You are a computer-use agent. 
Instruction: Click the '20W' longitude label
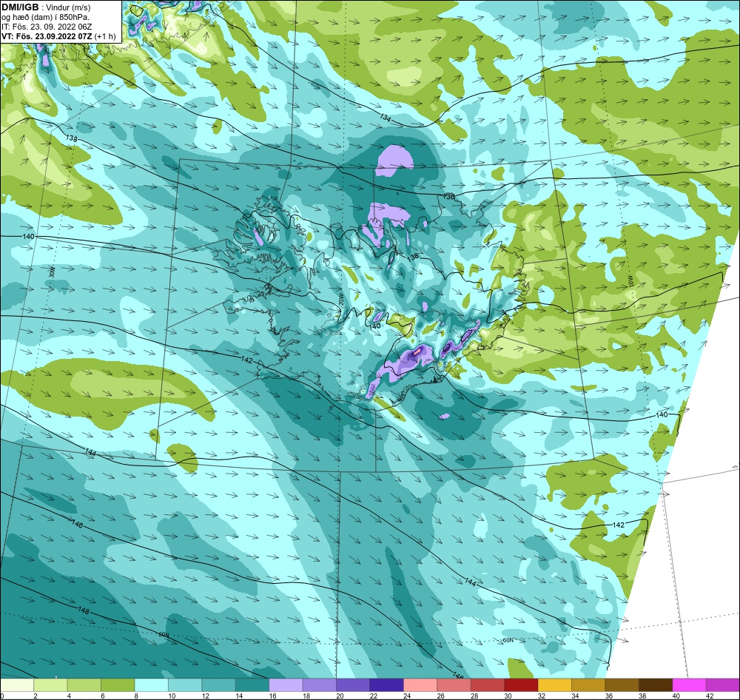tap(340, 300)
